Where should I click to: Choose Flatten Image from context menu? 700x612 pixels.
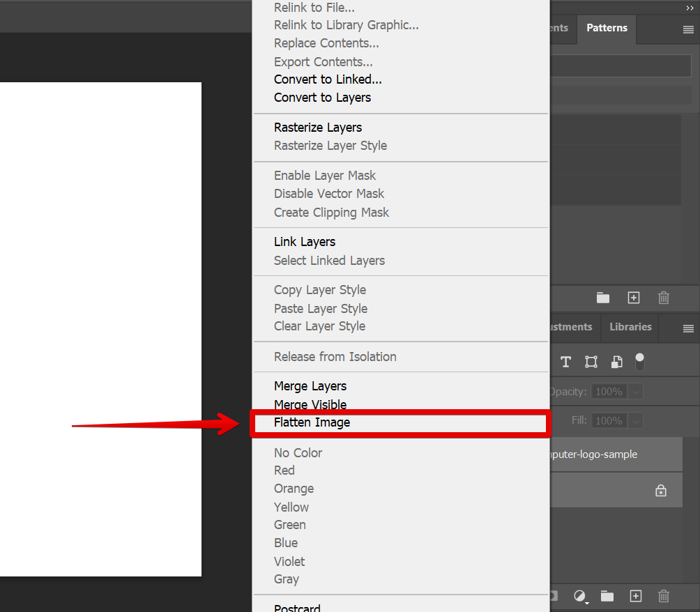point(312,422)
